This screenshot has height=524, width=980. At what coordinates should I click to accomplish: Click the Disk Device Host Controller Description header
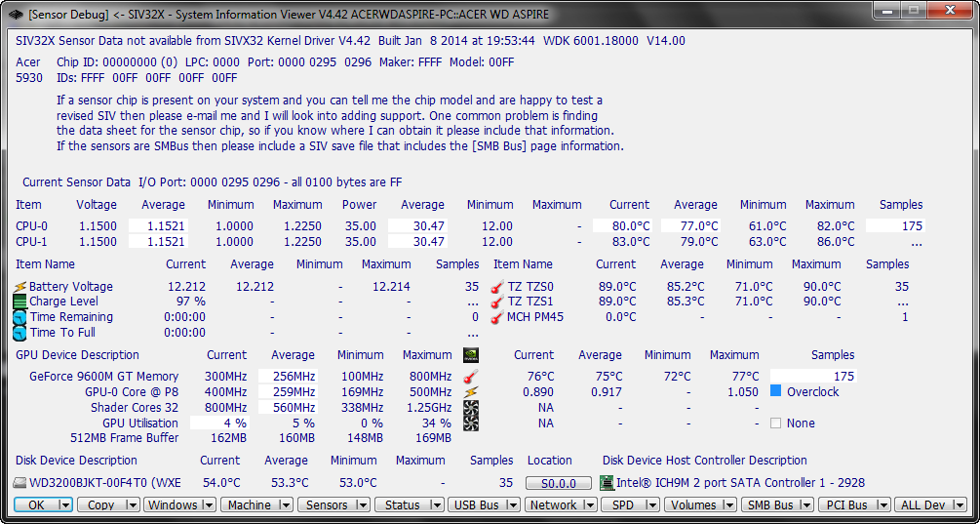704,461
